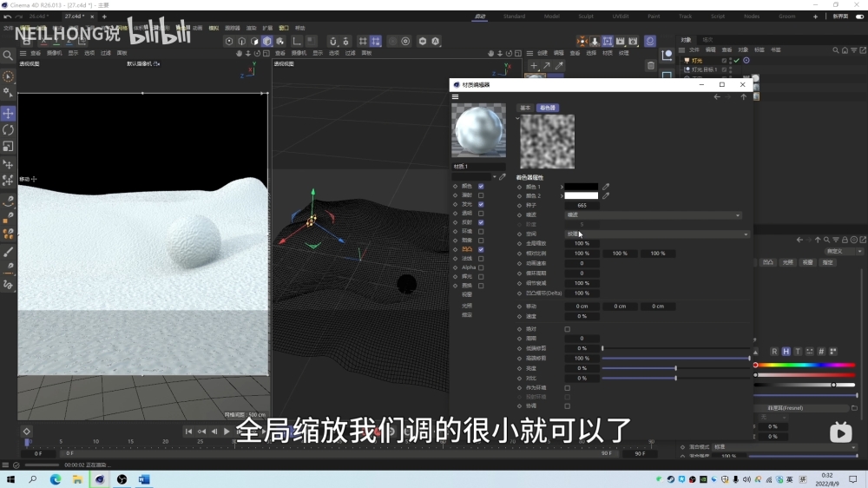Screen dimensions: 868x488
Task: Click the keyframe diamond icon left of timeline
Action: coord(27,432)
